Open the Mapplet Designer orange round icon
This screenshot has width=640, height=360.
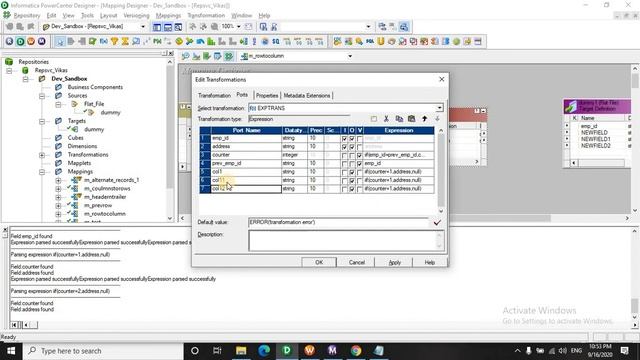click(31, 41)
